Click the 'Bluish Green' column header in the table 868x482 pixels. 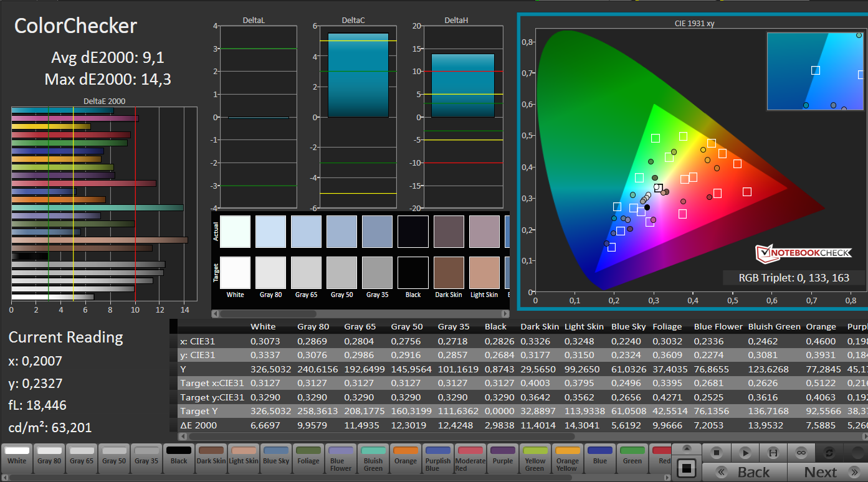click(x=775, y=326)
